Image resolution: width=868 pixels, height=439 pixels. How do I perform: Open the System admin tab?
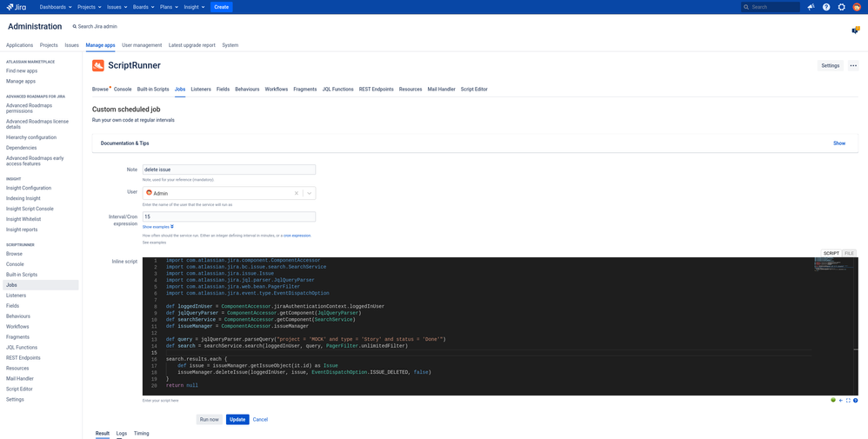pos(230,45)
